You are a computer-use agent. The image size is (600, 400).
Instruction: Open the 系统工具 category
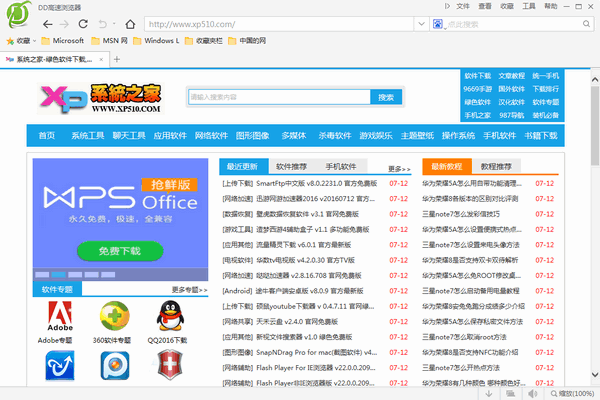click(88, 136)
